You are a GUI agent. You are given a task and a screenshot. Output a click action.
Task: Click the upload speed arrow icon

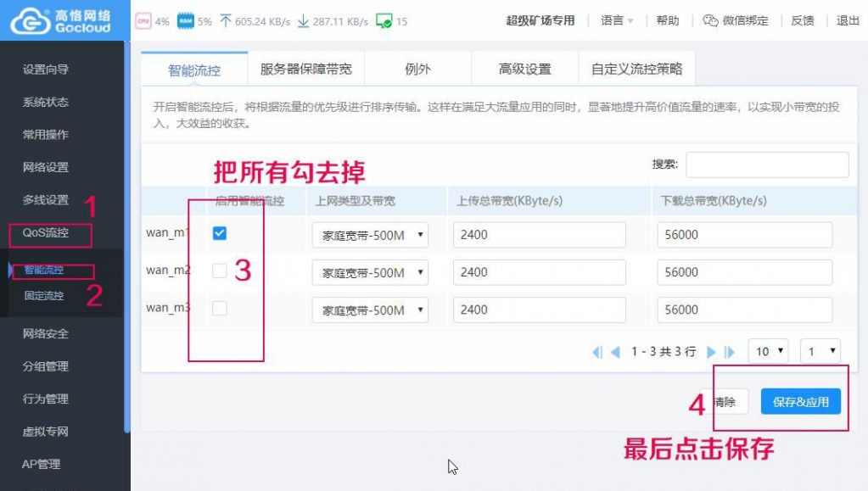226,21
